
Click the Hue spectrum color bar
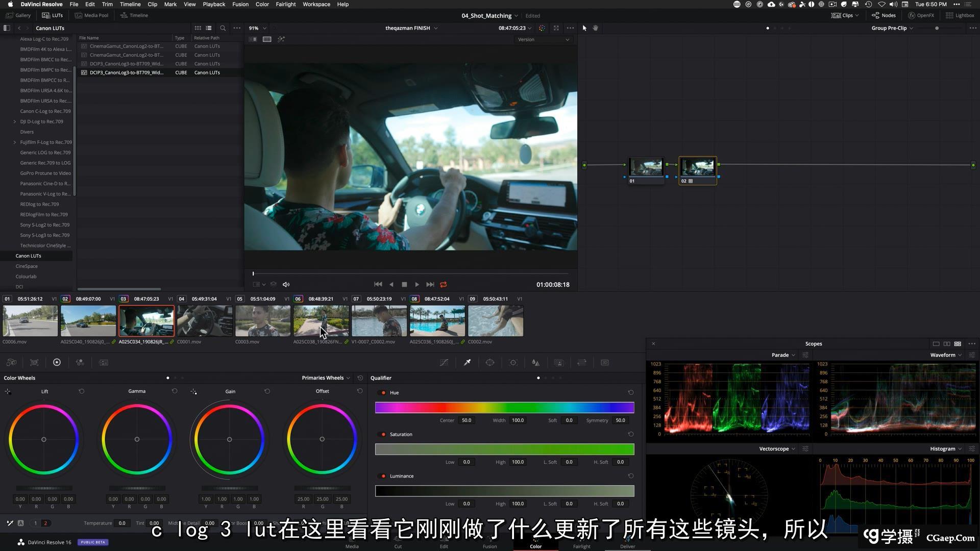(504, 407)
